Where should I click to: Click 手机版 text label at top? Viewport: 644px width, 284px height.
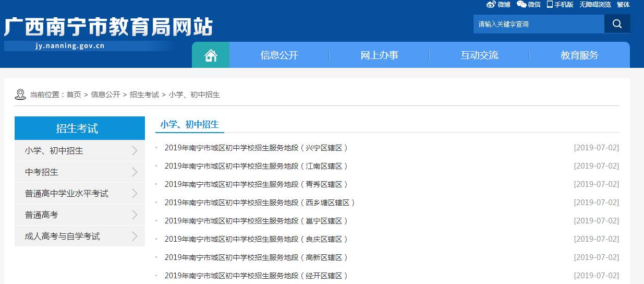tap(564, 4)
